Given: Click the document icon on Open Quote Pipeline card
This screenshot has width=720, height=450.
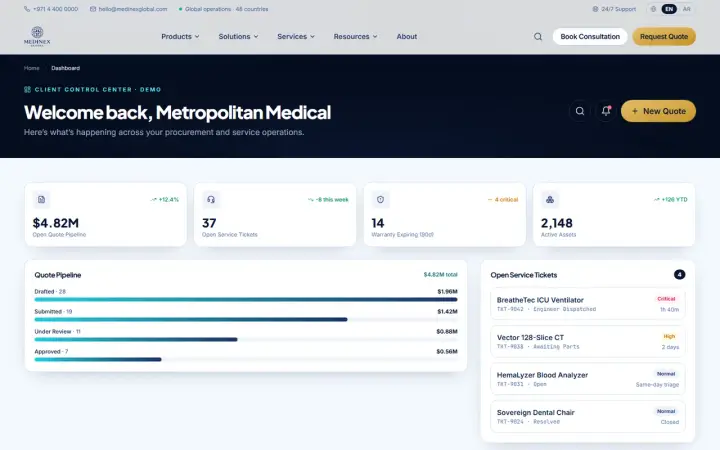Looking at the screenshot, I should coord(41,199).
